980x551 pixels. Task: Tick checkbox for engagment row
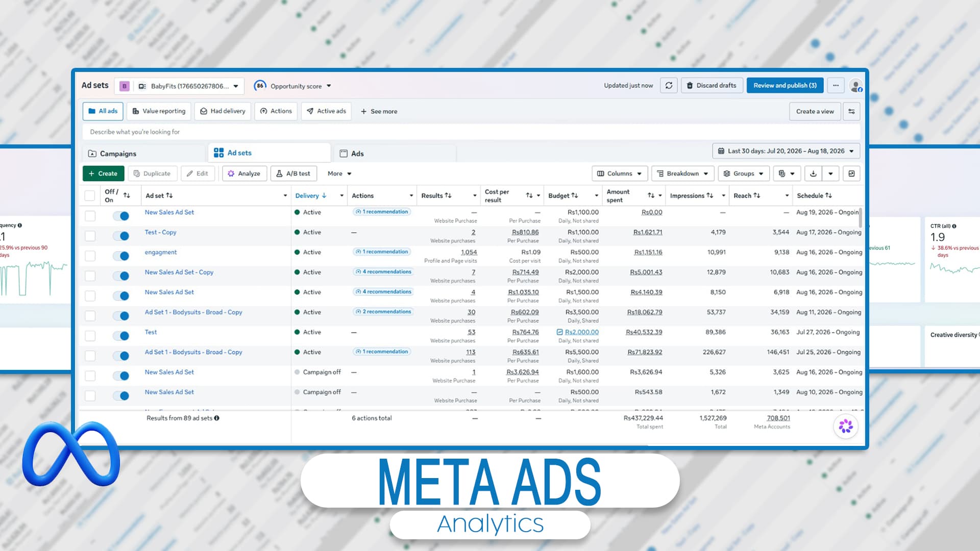tap(90, 256)
